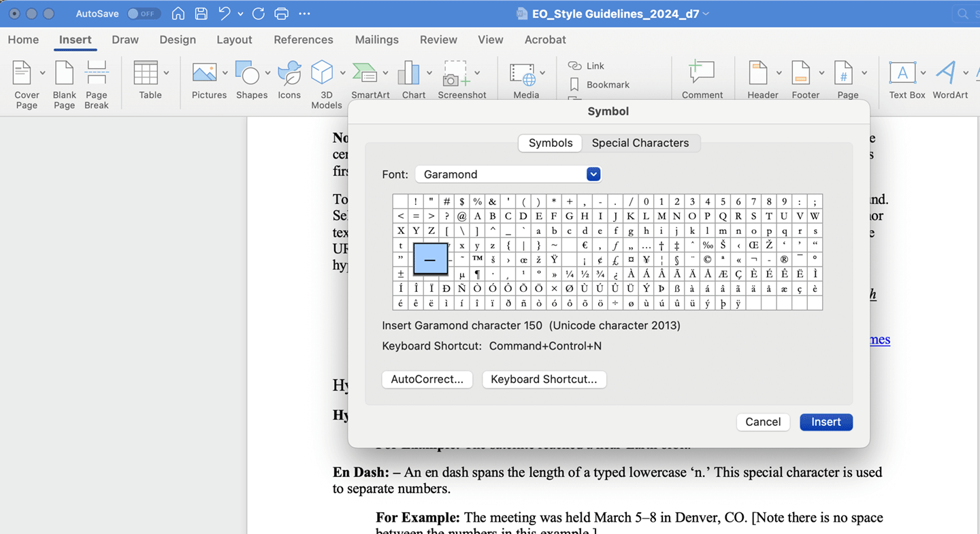
Task: Open the document title dropdown chevron
Action: [706, 14]
